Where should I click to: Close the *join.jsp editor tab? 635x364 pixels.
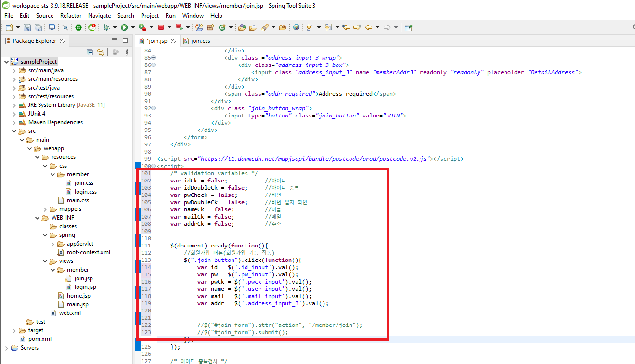coord(174,41)
